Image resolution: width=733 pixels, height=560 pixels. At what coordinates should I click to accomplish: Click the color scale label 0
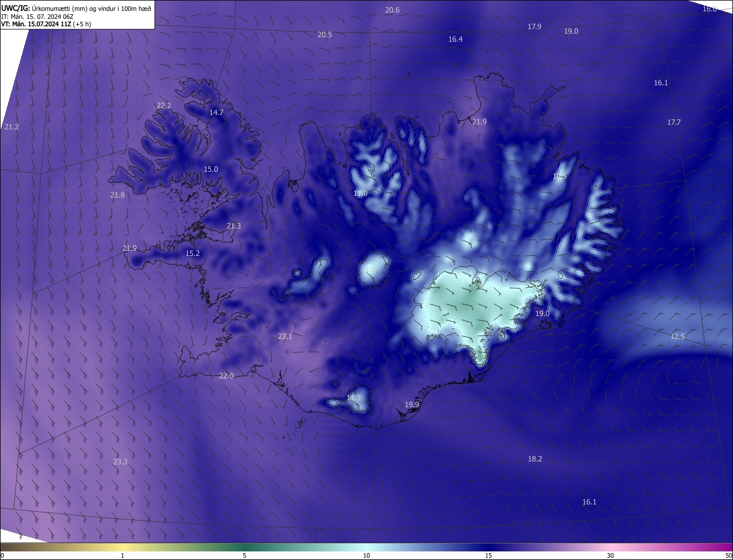pyautogui.click(x=2, y=555)
